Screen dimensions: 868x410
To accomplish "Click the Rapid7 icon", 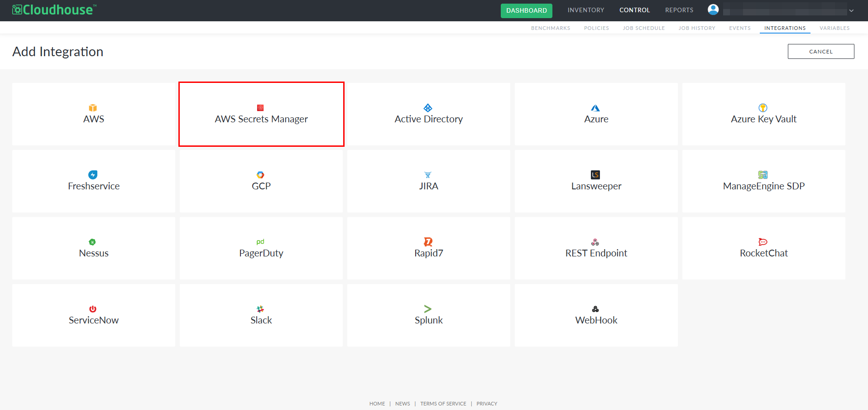I will [428, 242].
